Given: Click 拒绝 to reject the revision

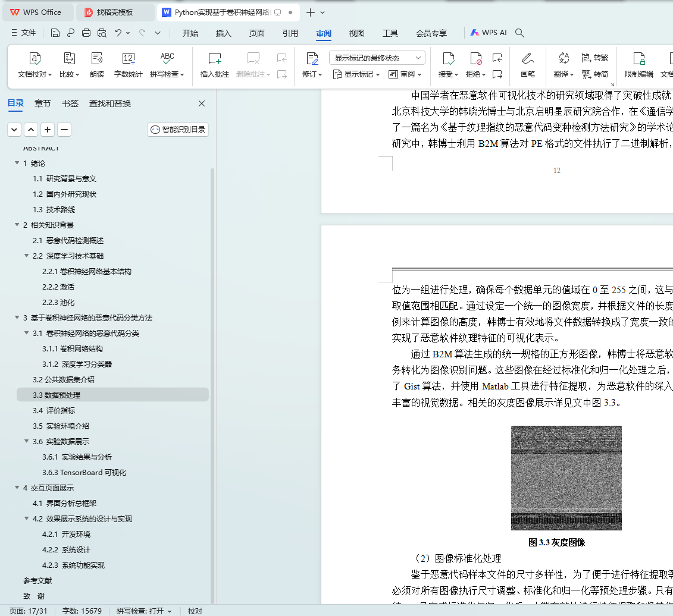Looking at the screenshot, I should click(475, 65).
